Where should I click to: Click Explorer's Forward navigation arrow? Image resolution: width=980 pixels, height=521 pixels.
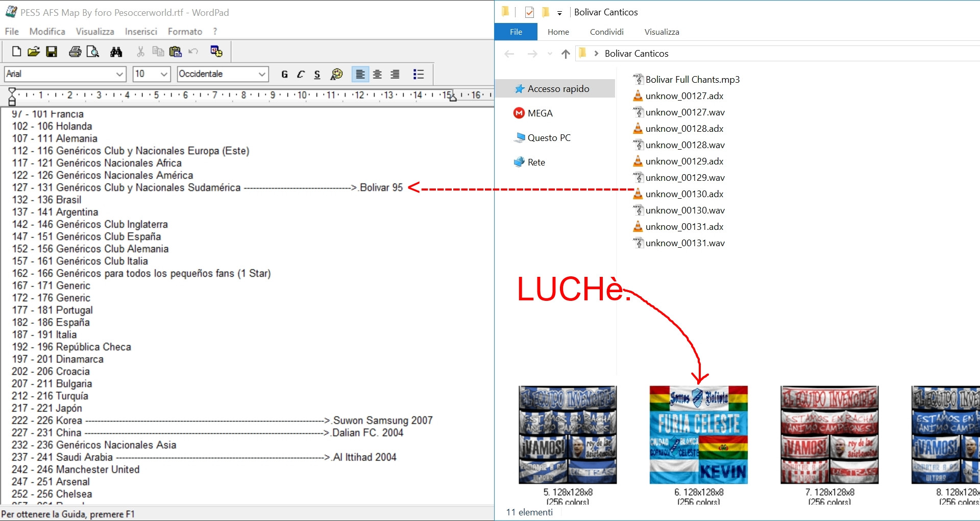click(x=532, y=54)
